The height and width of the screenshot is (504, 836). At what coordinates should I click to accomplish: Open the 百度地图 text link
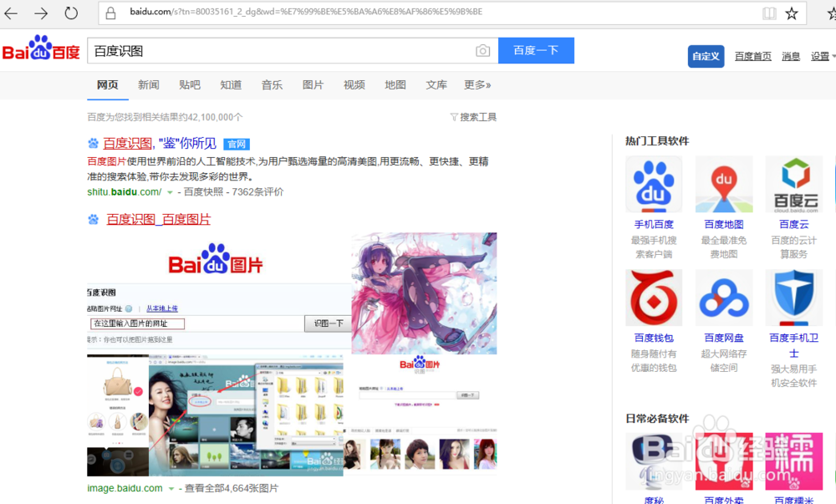pos(724,224)
